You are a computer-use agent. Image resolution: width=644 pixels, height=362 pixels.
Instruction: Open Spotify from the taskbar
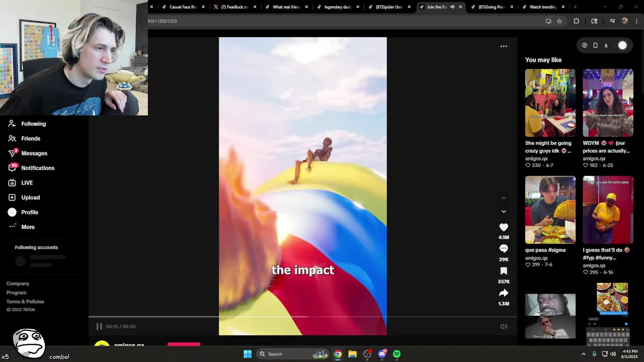tap(396, 354)
